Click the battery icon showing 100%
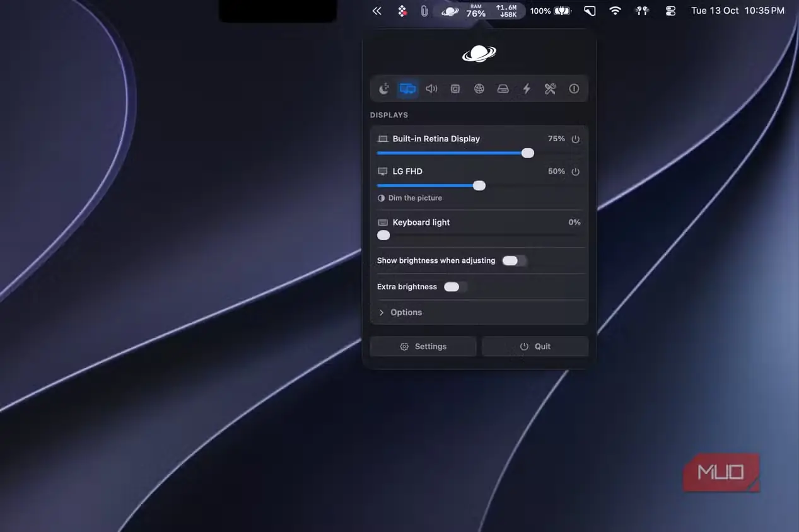 click(x=563, y=11)
